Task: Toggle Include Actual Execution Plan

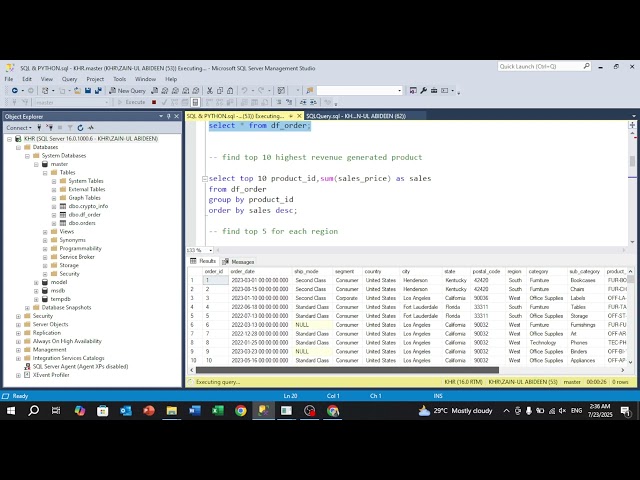Action: (x=209, y=102)
